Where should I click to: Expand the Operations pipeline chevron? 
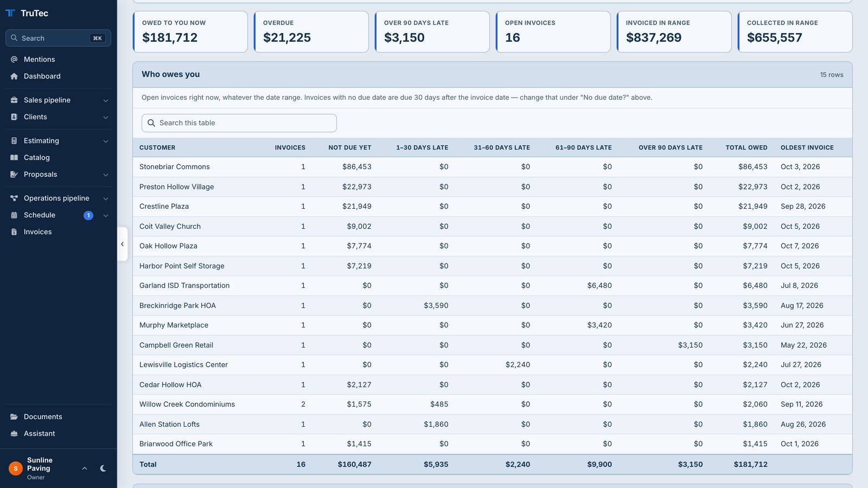coord(106,198)
